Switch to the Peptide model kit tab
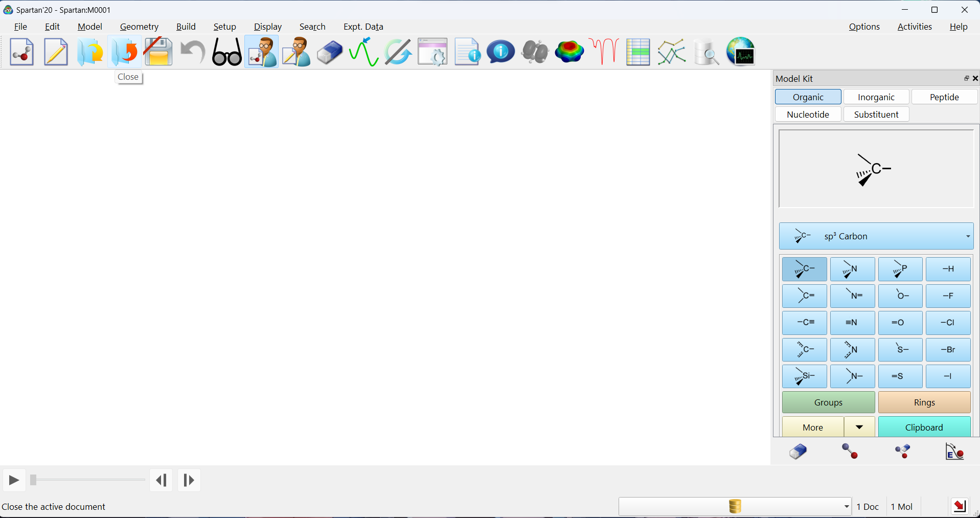This screenshot has width=980, height=518. (944, 97)
